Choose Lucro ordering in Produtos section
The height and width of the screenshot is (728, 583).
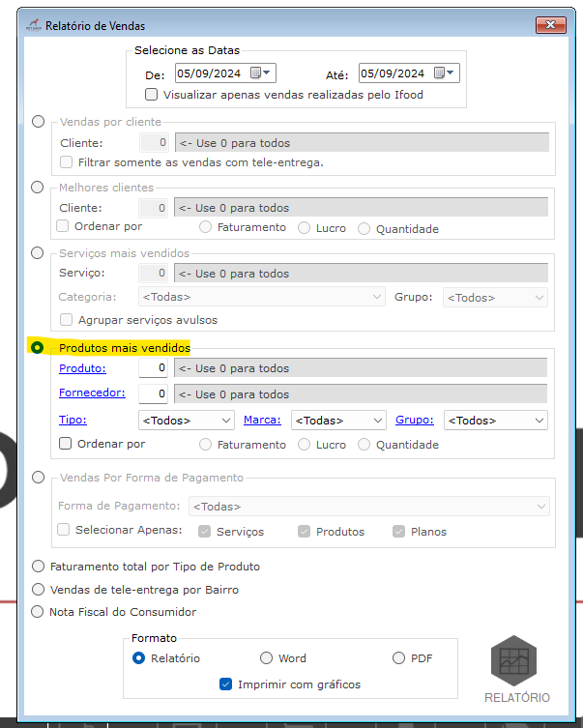[304, 445]
